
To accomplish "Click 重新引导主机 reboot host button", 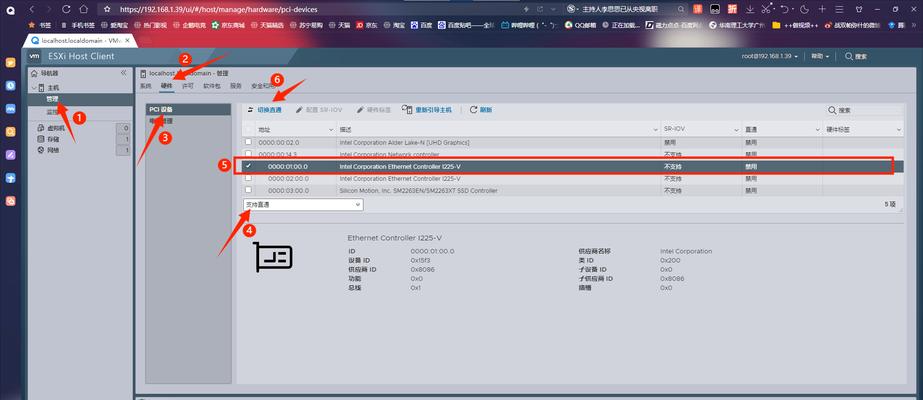I will point(427,110).
